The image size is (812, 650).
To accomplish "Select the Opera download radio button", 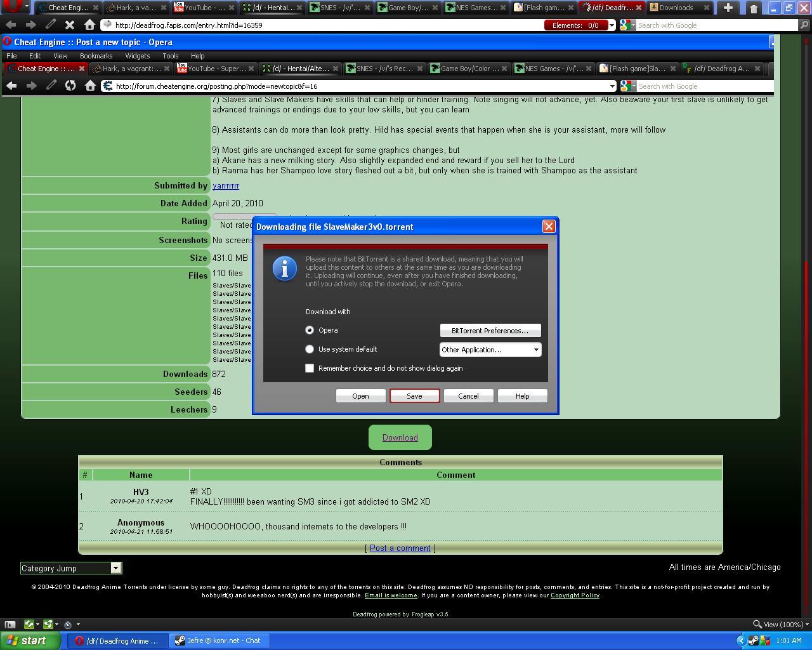I will click(310, 330).
